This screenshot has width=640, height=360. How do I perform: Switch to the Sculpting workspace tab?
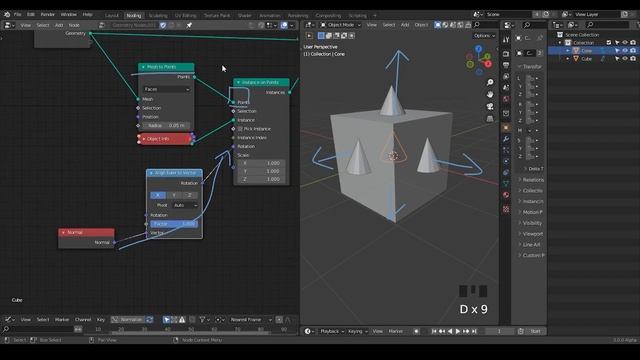tap(158, 16)
